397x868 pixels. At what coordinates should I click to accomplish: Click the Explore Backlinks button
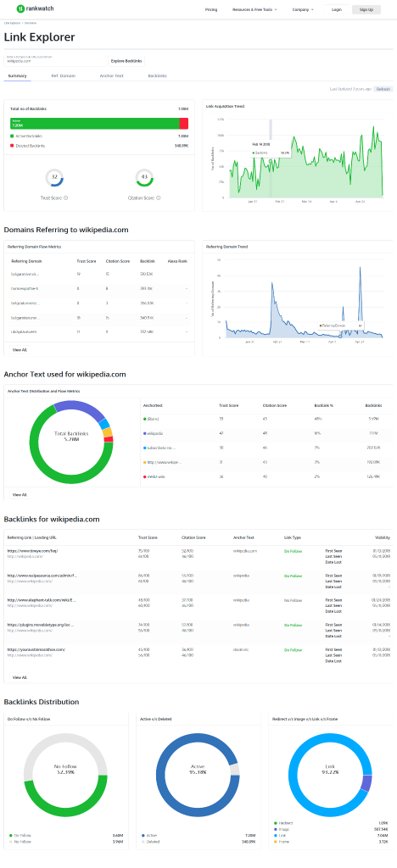pos(126,60)
